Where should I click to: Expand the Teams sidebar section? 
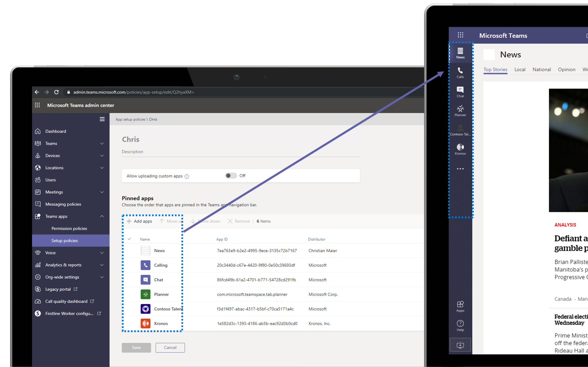pos(102,143)
